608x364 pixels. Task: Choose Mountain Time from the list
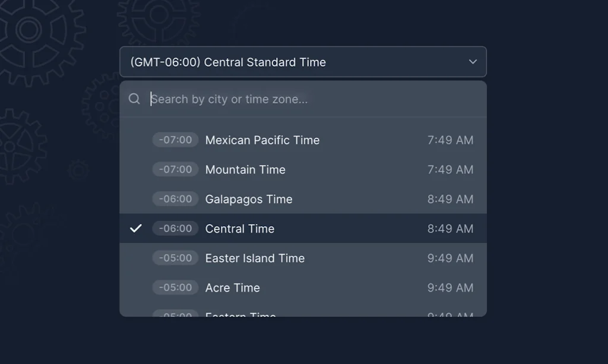pos(245,170)
